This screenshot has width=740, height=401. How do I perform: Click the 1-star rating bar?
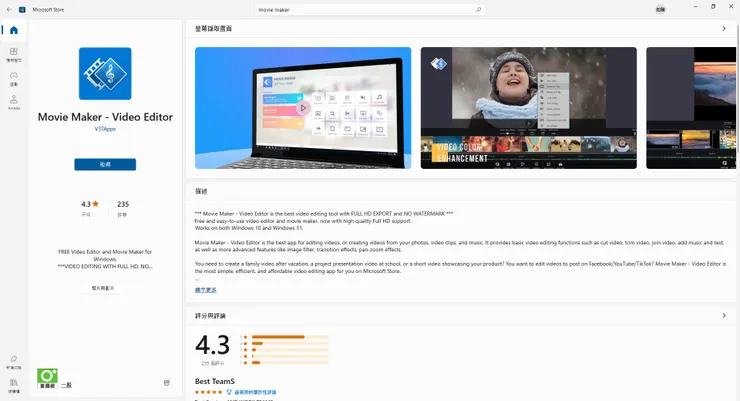pyautogui.click(x=290, y=362)
